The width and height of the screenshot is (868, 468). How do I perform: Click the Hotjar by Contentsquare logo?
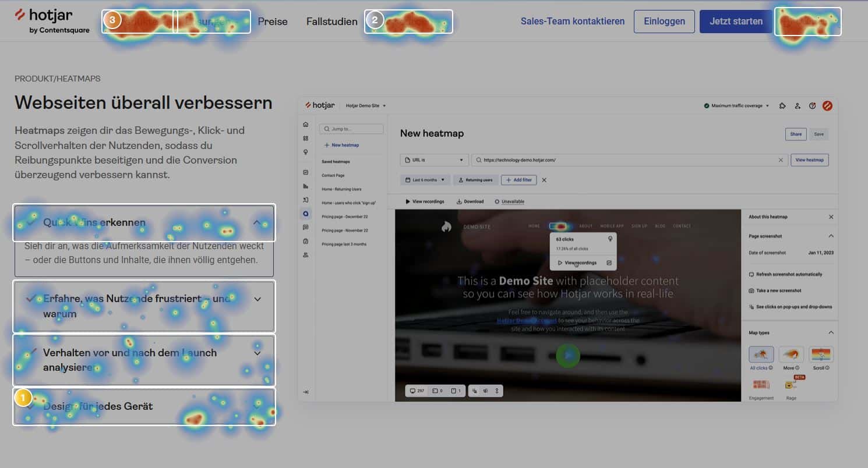(52, 21)
